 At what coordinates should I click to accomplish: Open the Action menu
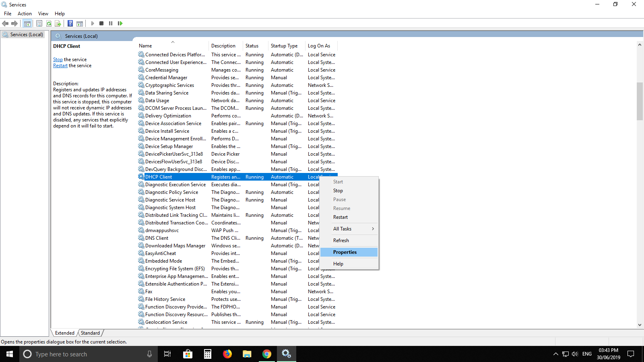click(x=25, y=13)
